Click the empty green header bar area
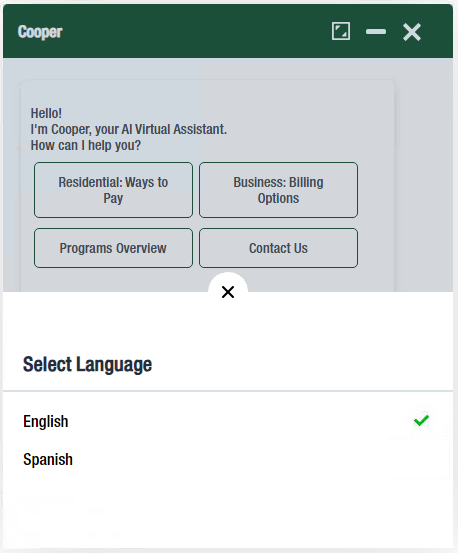Viewport: 458px width, 553px height. click(x=194, y=32)
